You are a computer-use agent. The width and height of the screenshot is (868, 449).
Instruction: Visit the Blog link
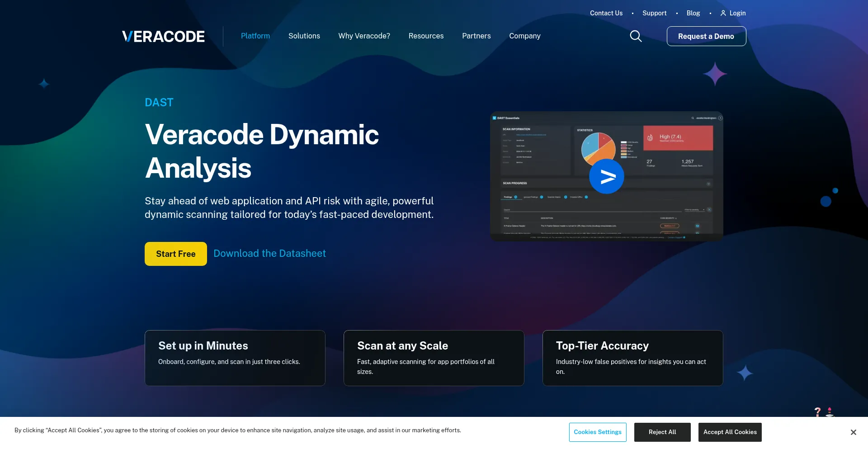coord(693,13)
